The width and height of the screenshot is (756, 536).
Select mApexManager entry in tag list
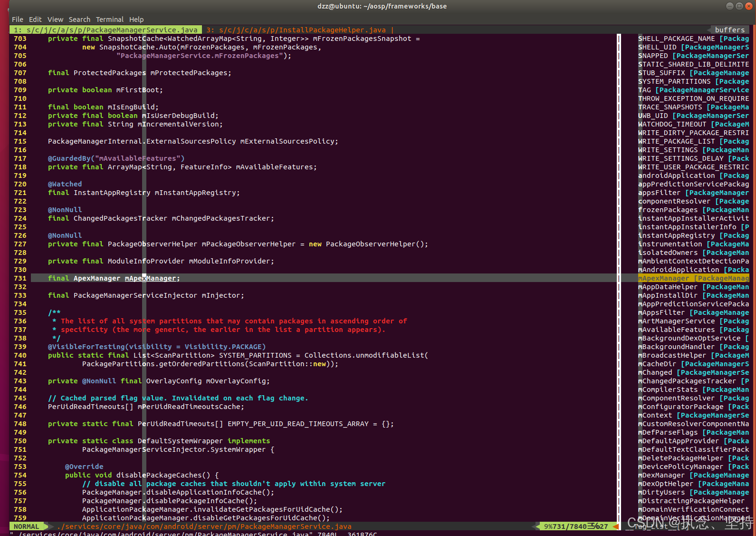pyautogui.click(x=693, y=278)
